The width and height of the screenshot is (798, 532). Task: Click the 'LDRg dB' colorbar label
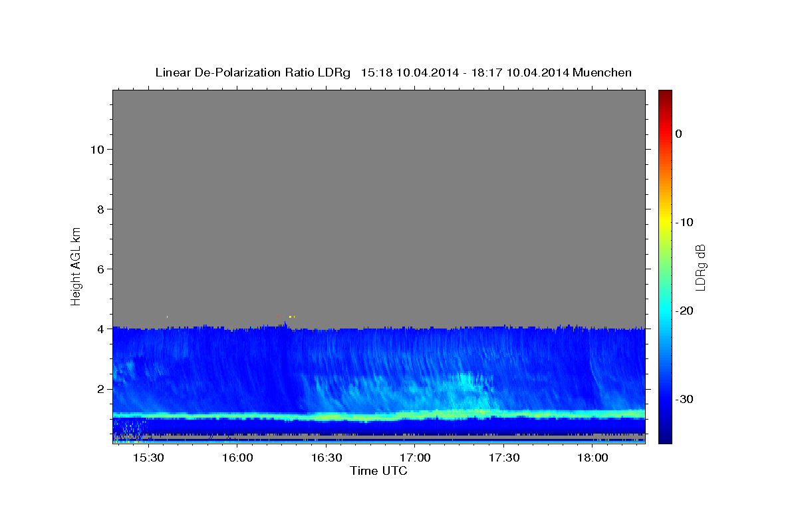click(x=701, y=267)
